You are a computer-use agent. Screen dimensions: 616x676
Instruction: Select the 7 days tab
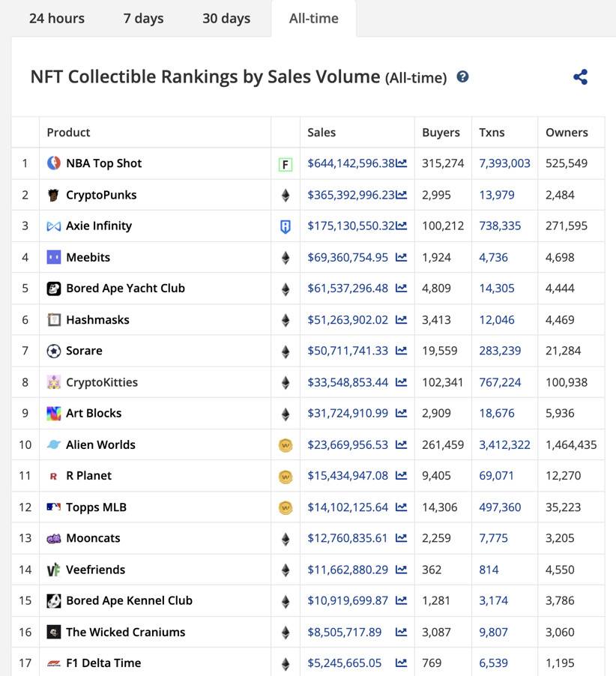(143, 18)
